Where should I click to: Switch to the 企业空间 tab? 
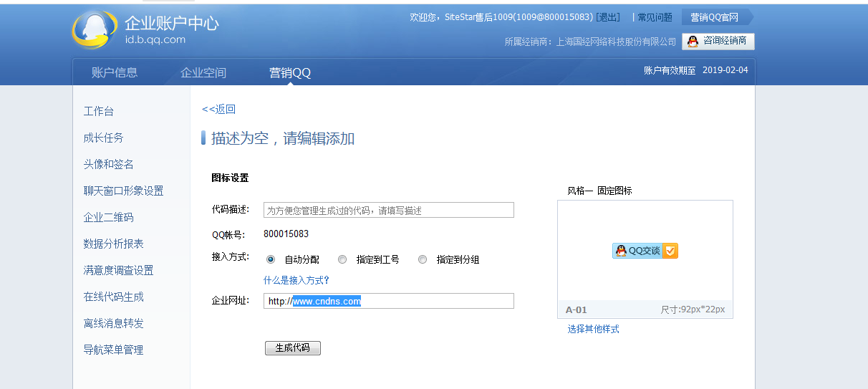[203, 72]
